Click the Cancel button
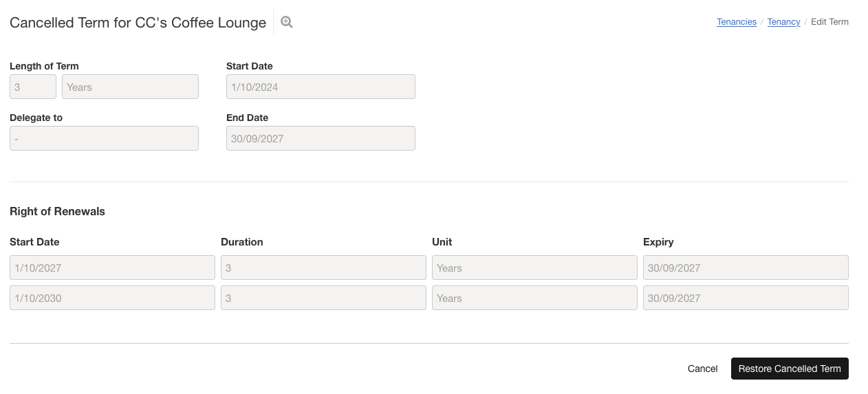This screenshot has height=394, width=868. (x=702, y=369)
